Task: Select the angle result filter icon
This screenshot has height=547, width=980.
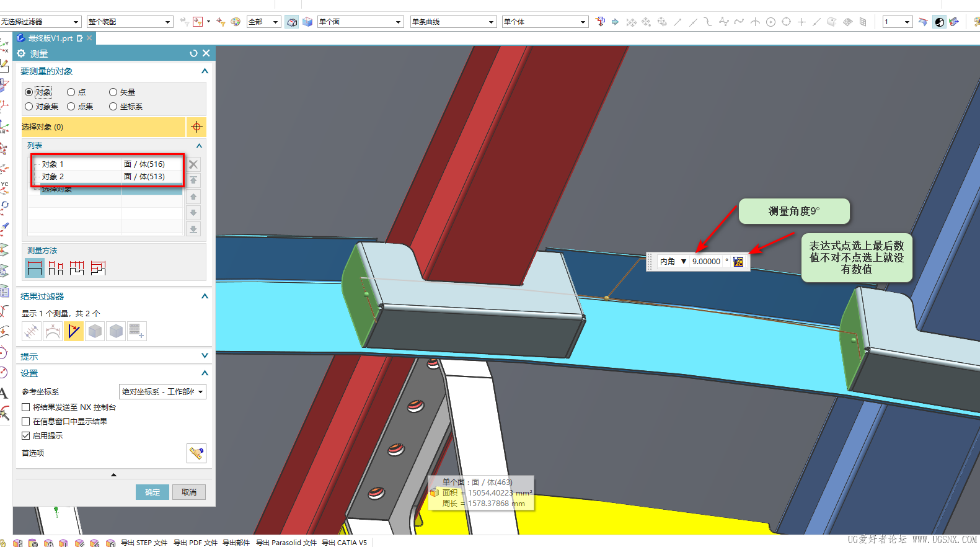Action: [74, 331]
